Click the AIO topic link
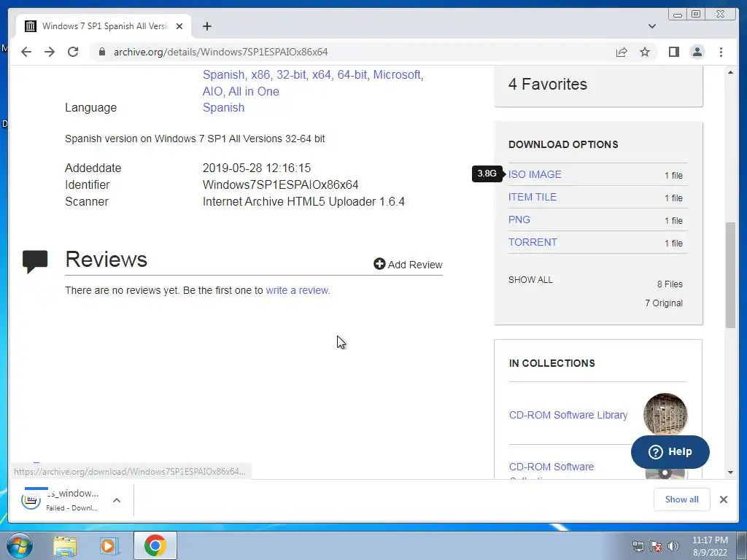The width and height of the screenshot is (747, 560). point(212,91)
